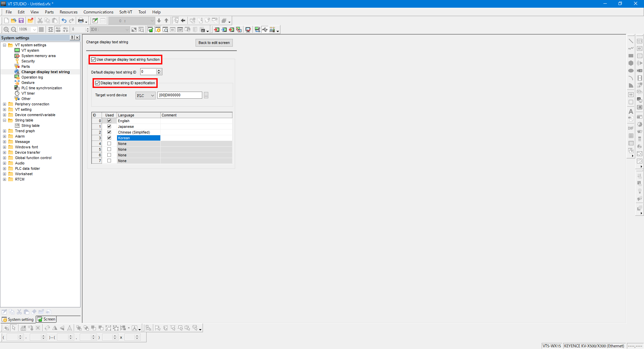
Task: Expand the Periphery connection tree node
Action: coord(5,104)
